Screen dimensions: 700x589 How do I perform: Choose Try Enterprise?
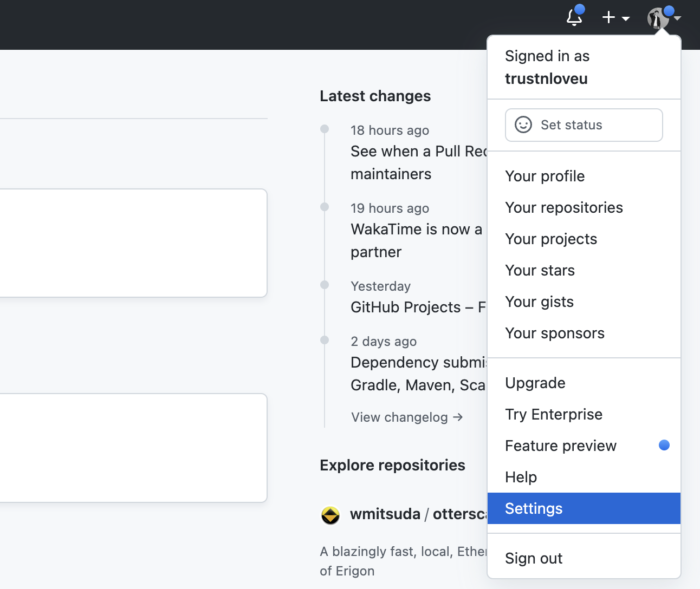tap(584, 414)
